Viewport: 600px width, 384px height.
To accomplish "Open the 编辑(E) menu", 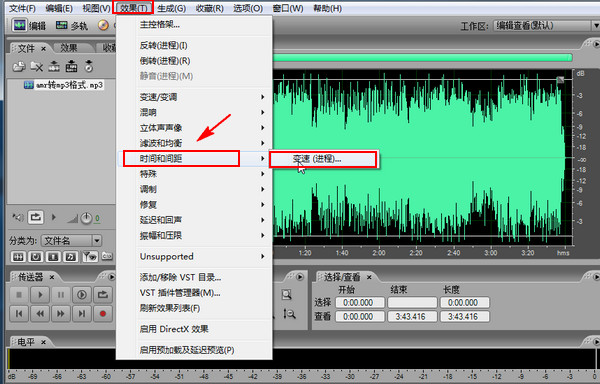I will coord(59,8).
